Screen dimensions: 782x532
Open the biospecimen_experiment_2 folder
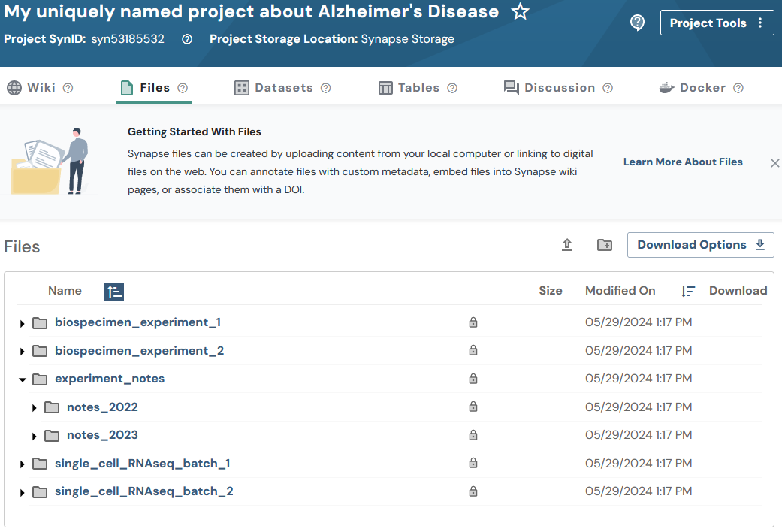[139, 351]
